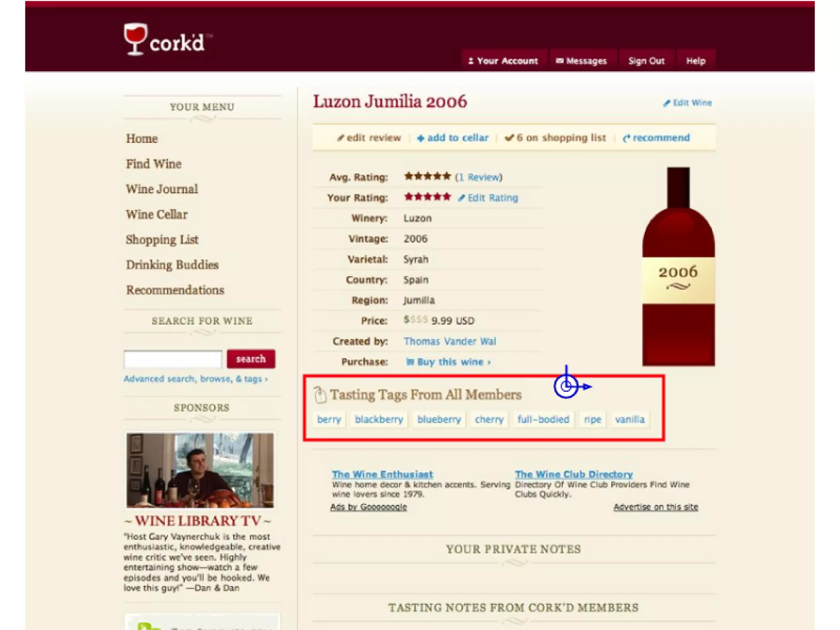Click the red search button
Screen dimensions: 840x630
251,359
